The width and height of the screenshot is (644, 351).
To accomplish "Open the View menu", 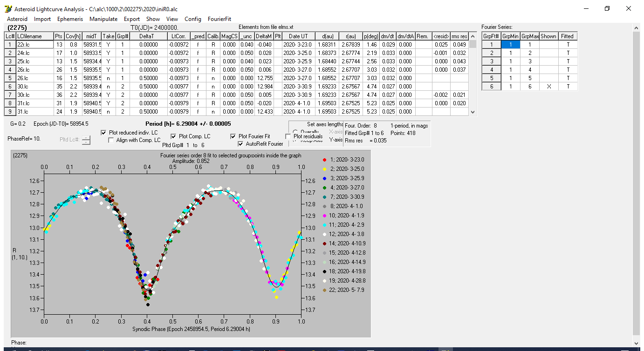I will point(172,19).
